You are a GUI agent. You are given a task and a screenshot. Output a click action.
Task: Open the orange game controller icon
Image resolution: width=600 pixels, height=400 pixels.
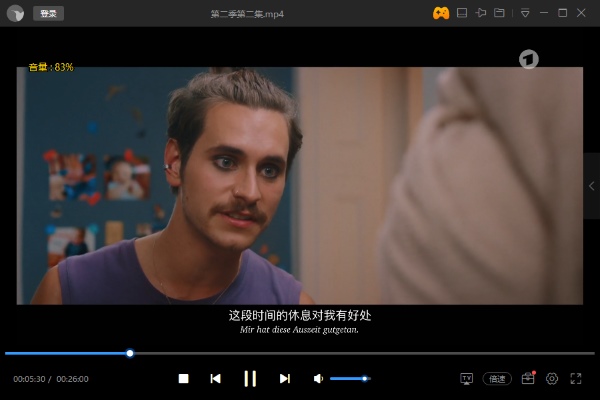(441, 13)
